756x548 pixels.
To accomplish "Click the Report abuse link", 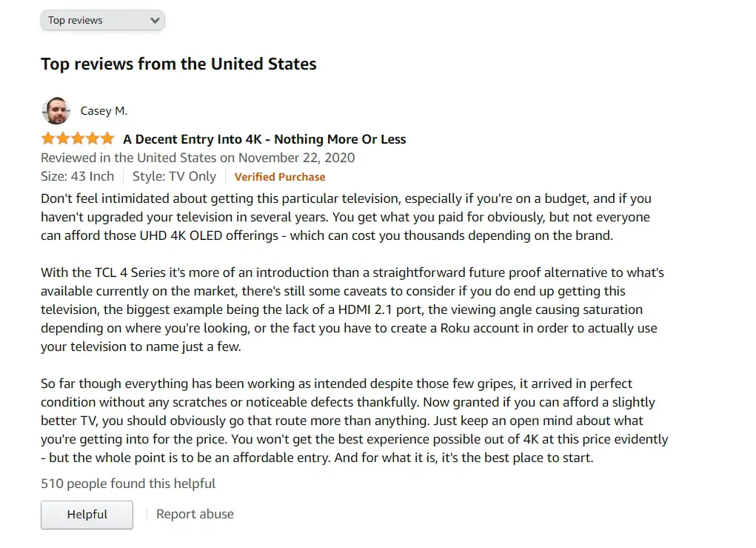I will 195,514.
